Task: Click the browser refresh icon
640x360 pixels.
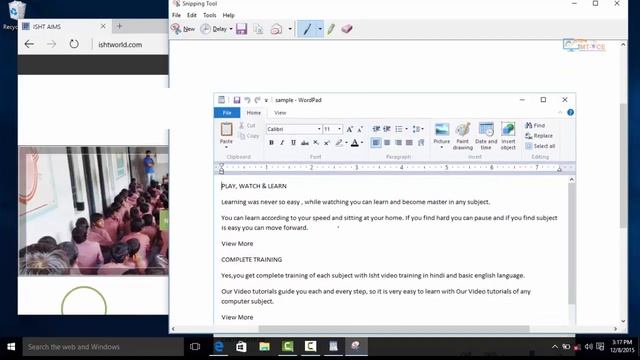Action: tap(73, 44)
